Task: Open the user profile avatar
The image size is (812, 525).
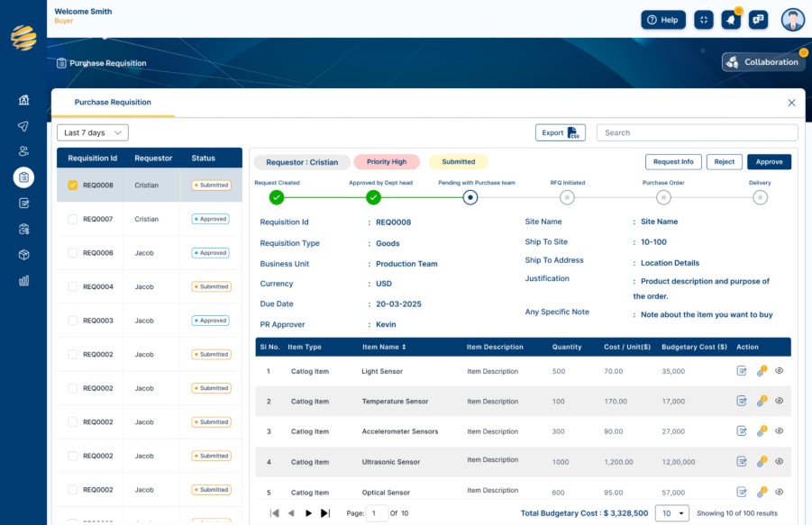Action: [x=792, y=20]
